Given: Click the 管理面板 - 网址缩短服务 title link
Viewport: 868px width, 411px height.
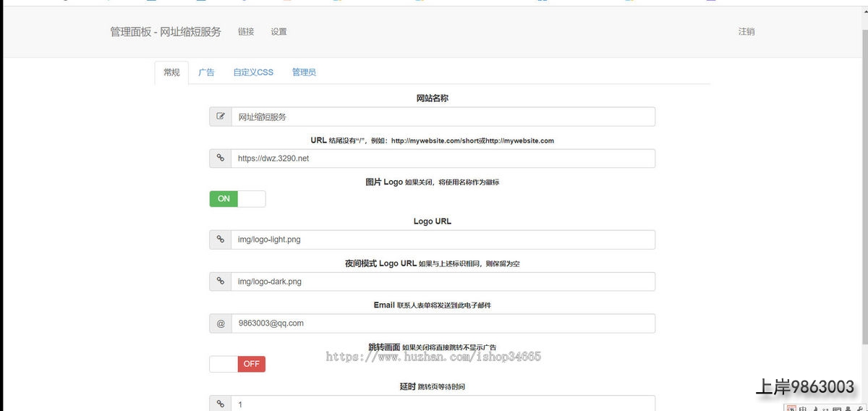Looking at the screenshot, I should pyautogui.click(x=166, y=32).
